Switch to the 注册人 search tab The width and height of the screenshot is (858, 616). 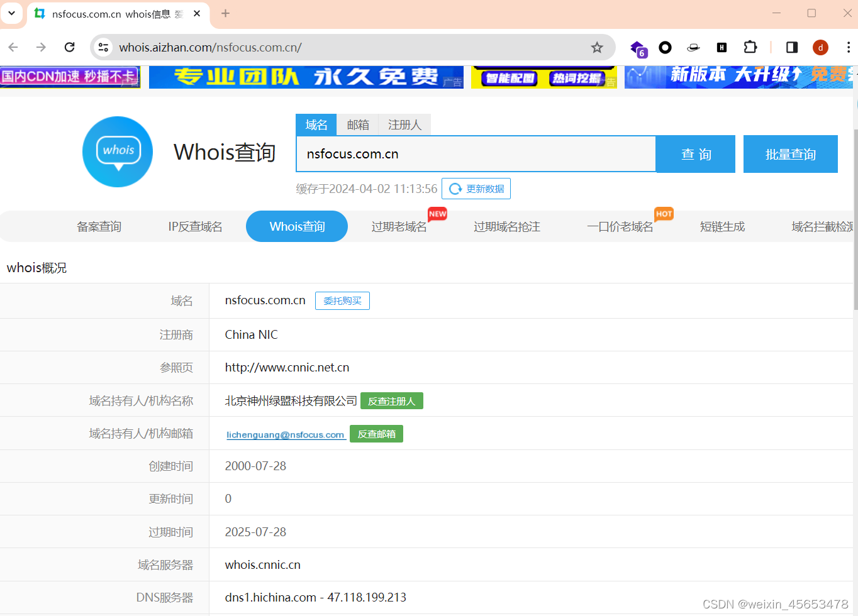click(404, 124)
